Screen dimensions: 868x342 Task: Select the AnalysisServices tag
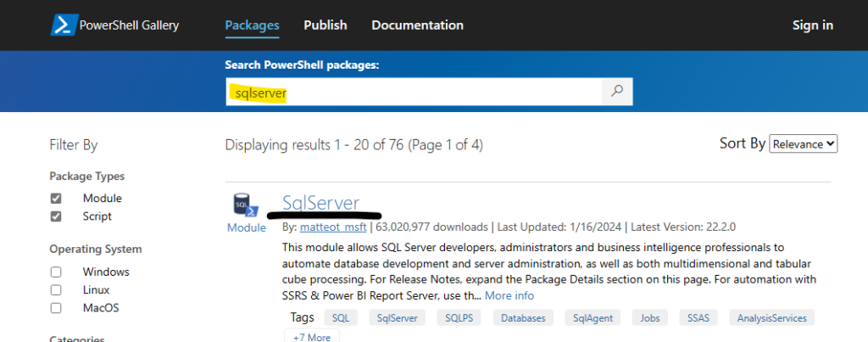coord(771,317)
